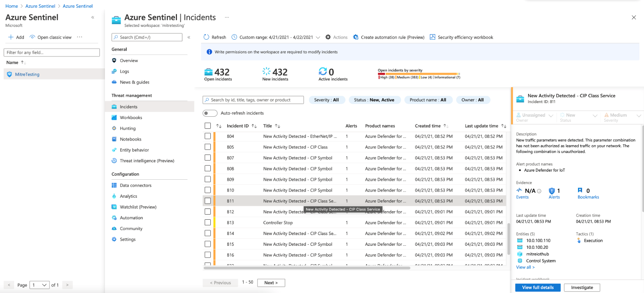Screen dimensions: 644x293
Task: Click the Overview shield icon
Action: tap(114, 61)
